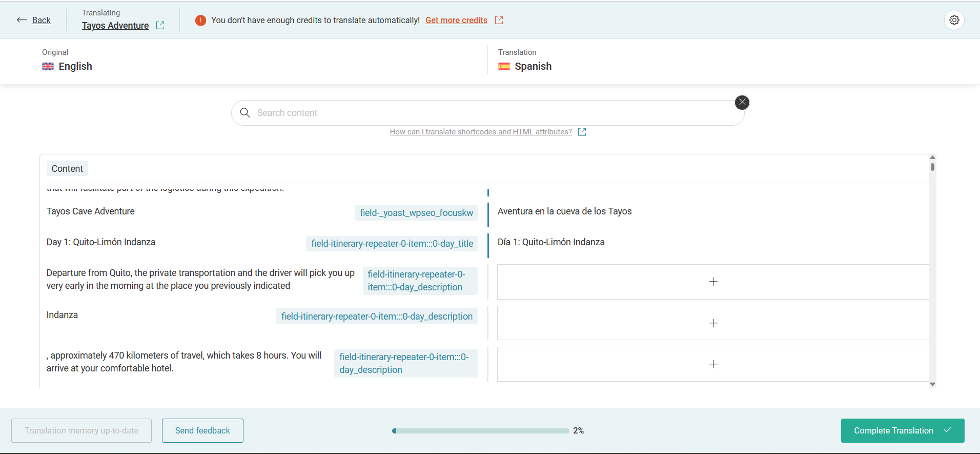980x454 pixels.
Task: Click the translation progress bar
Action: click(480, 431)
